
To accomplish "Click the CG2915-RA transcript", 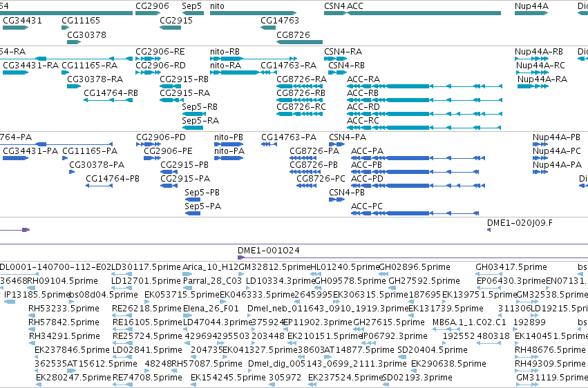I will coord(172,100).
